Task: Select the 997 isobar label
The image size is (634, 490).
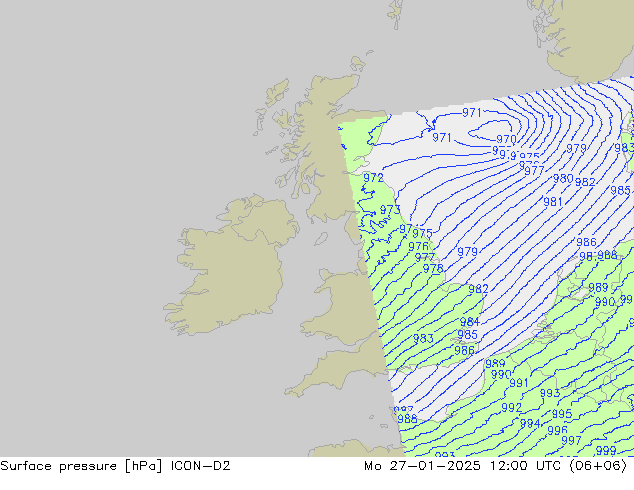Action: [571, 440]
